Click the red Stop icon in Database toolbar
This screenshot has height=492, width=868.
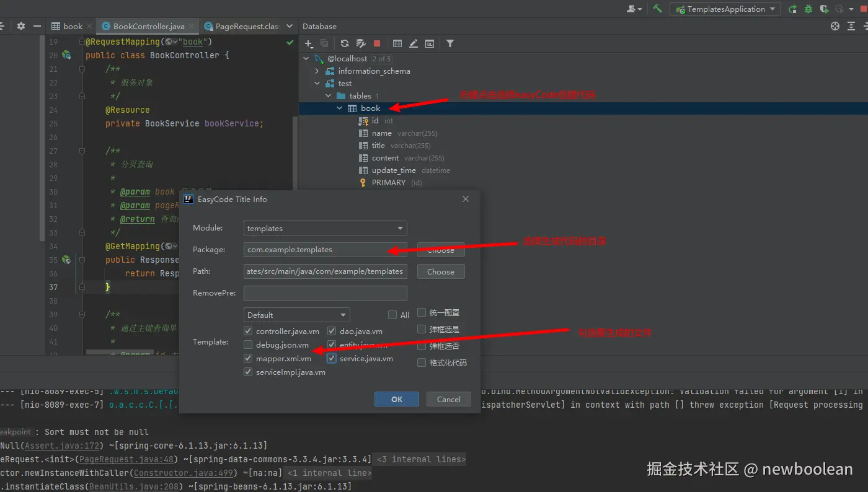[377, 43]
